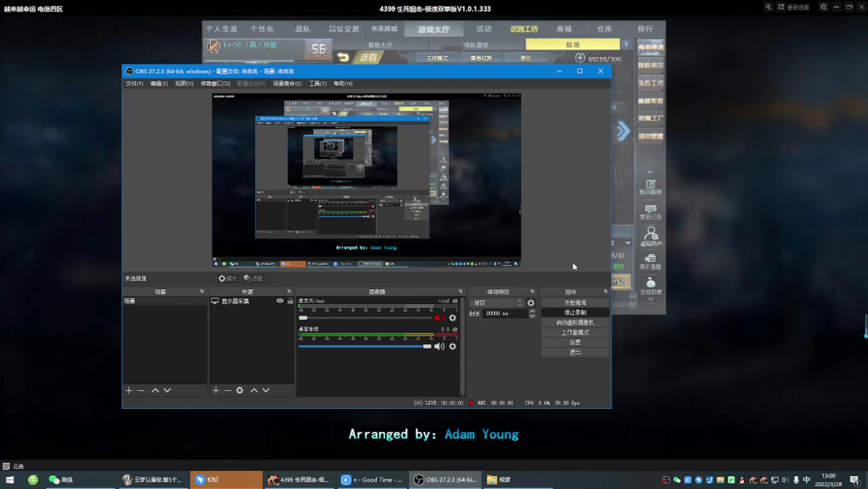Select the 场景 item in the scenes list
This screenshot has width=868, height=489.
click(165, 301)
